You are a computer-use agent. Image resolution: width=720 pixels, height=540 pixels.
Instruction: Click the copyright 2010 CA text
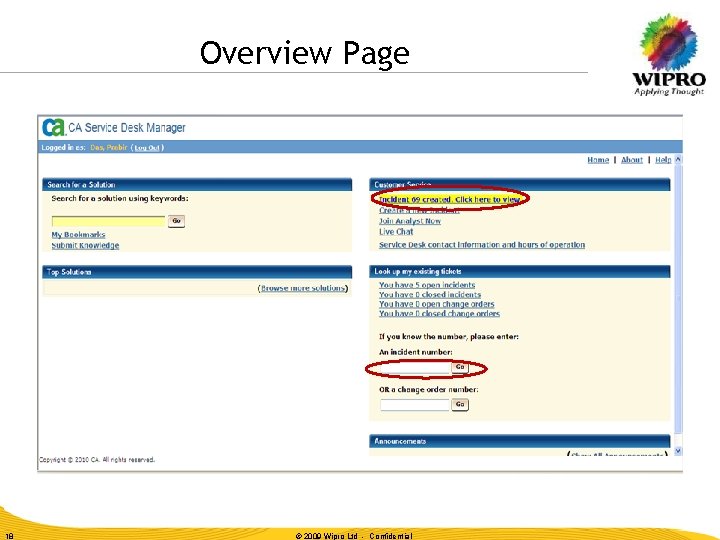click(97, 460)
